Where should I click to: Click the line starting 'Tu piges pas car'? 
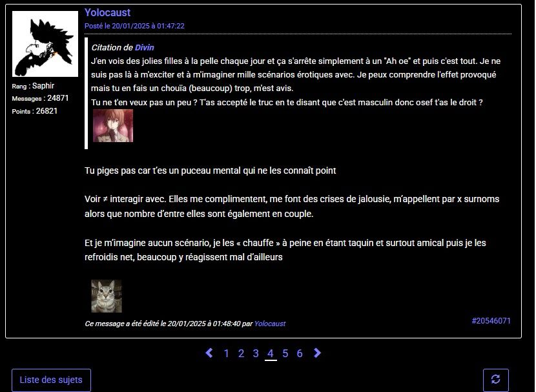pyautogui.click(x=211, y=170)
